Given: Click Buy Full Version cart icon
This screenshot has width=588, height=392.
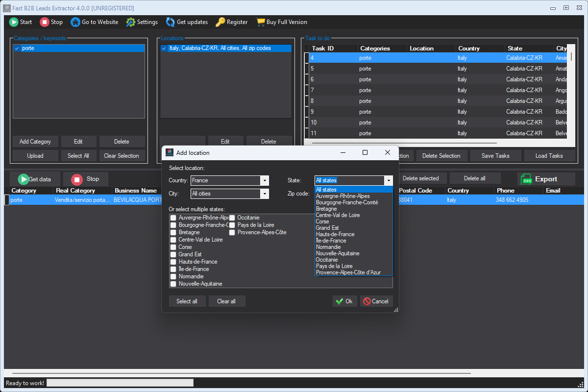Looking at the screenshot, I should [260, 22].
